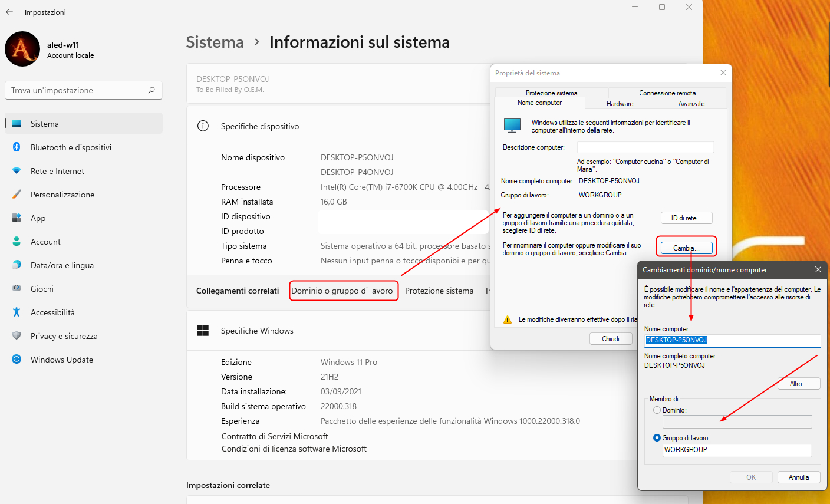Open Rete e Internet settings
This screenshot has height=504, width=830.
[84, 171]
